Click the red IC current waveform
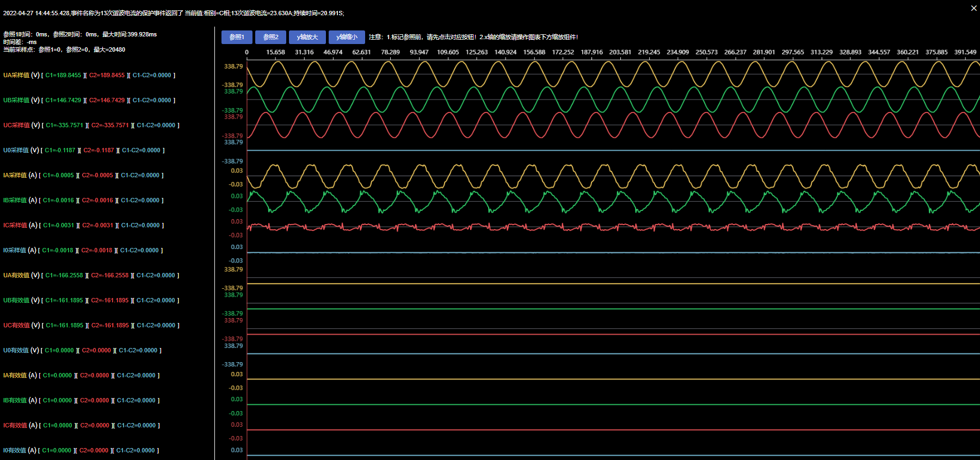Viewport: 980px width, 460px height. pyautogui.click(x=613, y=227)
